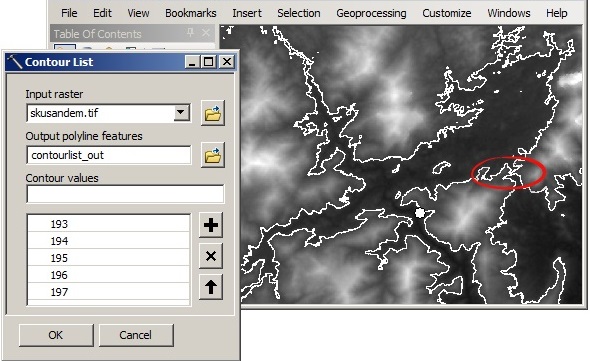Select contour value 193 in list

coord(108,224)
